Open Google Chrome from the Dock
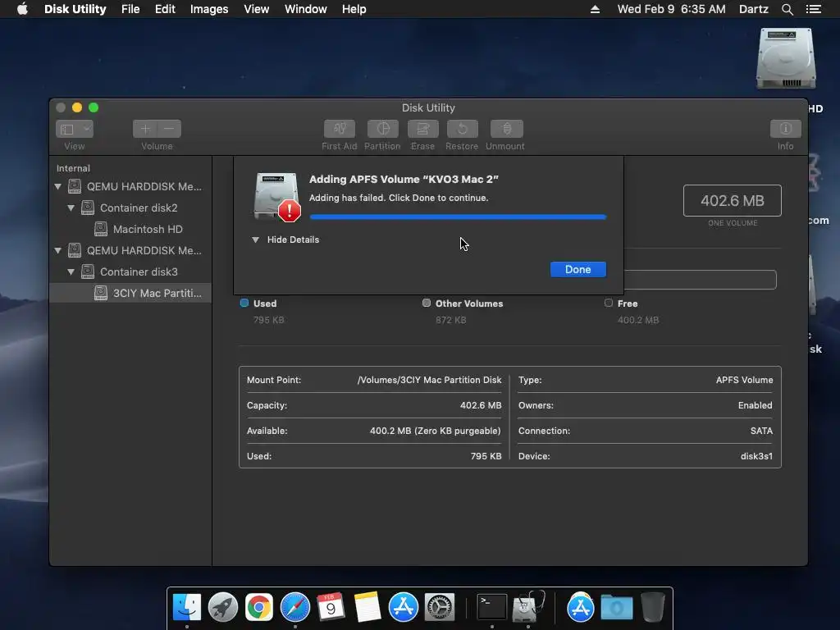 (x=258, y=607)
